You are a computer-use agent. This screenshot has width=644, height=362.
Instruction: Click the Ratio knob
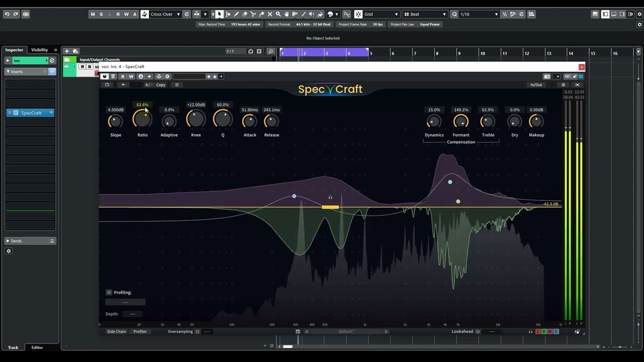(142, 120)
